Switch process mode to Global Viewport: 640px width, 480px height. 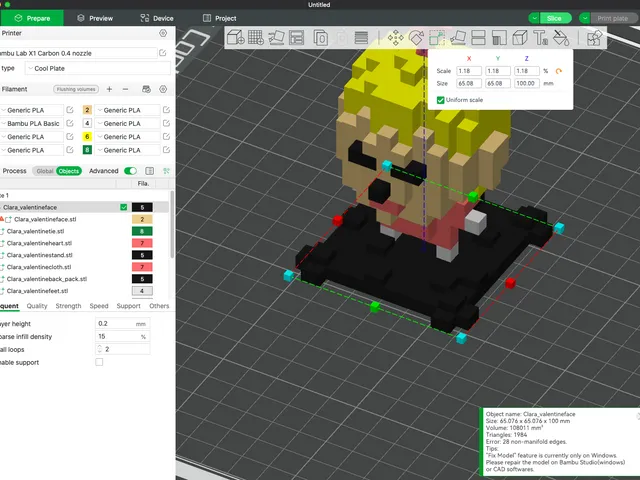tap(44, 171)
